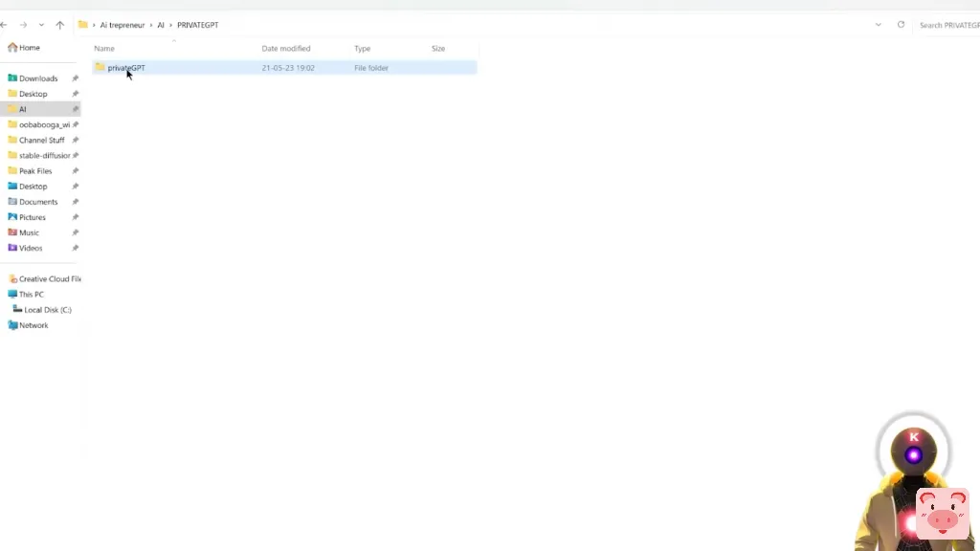Click the folder icon in address bar
Screen dimensions: 980x551
(x=82, y=25)
